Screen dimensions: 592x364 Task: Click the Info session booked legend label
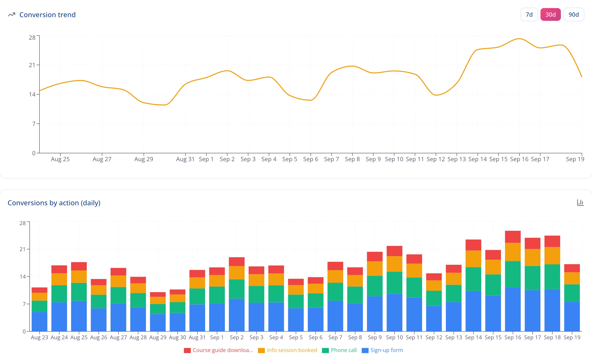pyautogui.click(x=292, y=350)
